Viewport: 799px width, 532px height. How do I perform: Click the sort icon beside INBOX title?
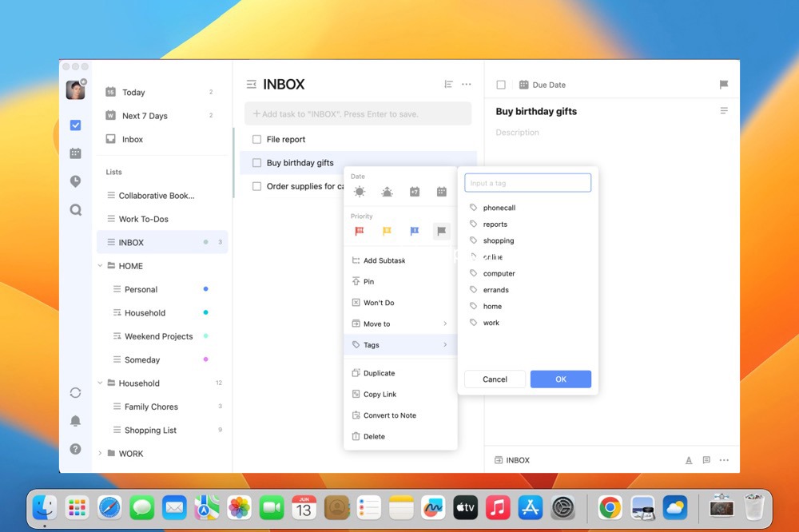click(x=448, y=84)
